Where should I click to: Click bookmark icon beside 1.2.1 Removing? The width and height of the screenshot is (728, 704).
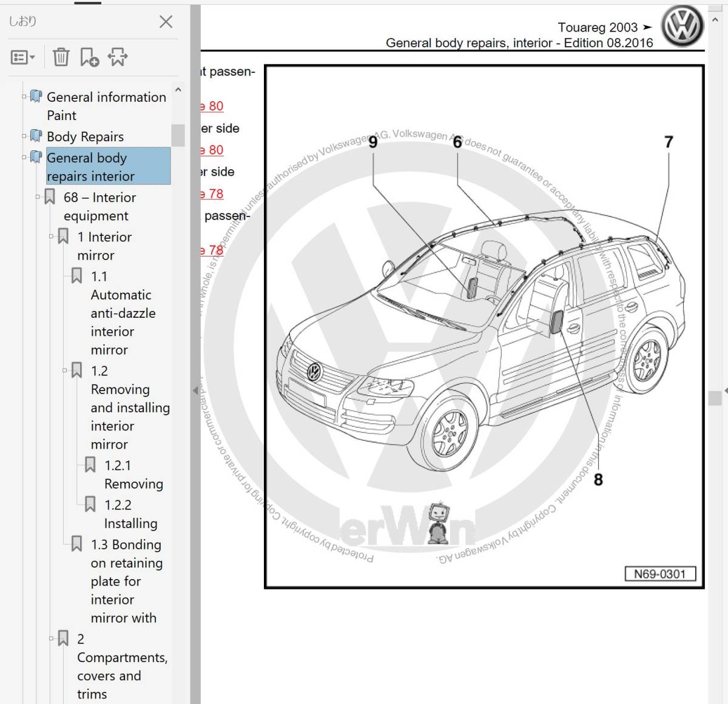tap(90, 465)
